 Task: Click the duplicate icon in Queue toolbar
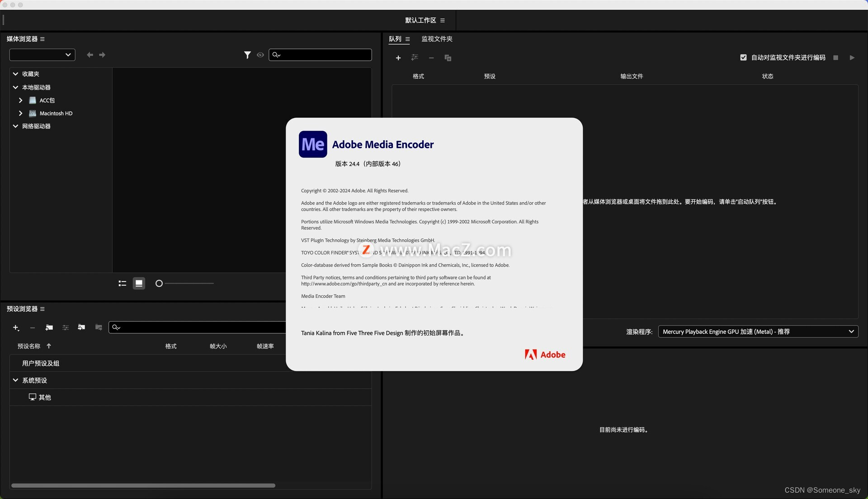(x=448, y=58)
